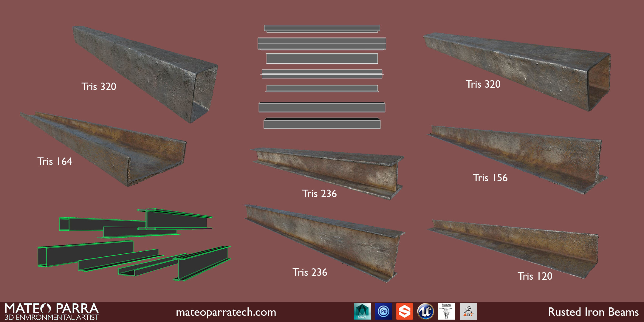Click the ZBrush 4R7 icon
Viewport: 644px width, 322px height.
click(468, 312)
